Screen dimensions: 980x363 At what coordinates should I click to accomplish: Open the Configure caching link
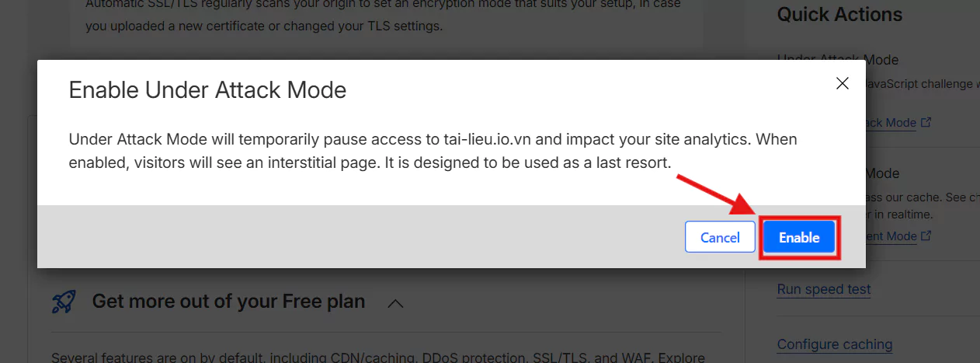tap(834, 344)
